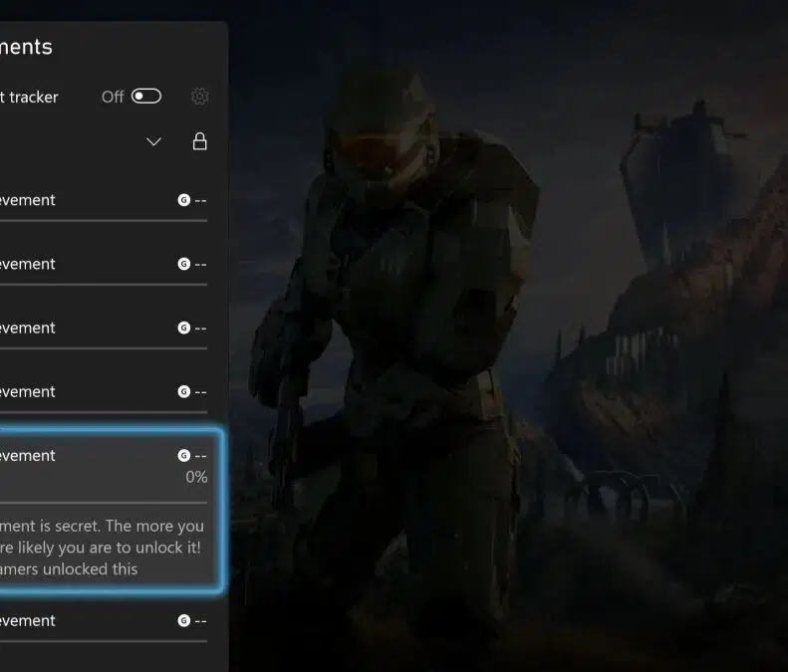Click the text 're likely you are to unlock it!'

click(x=101, y=548)
